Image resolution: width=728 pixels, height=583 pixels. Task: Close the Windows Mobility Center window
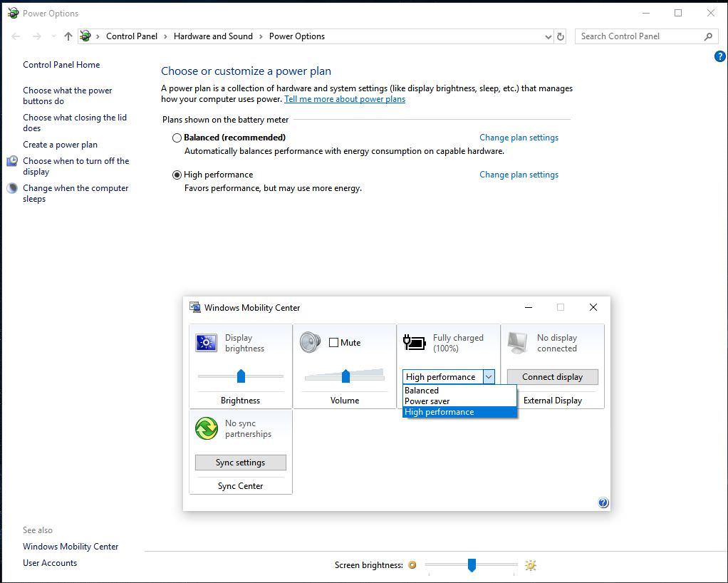(593, 307)
